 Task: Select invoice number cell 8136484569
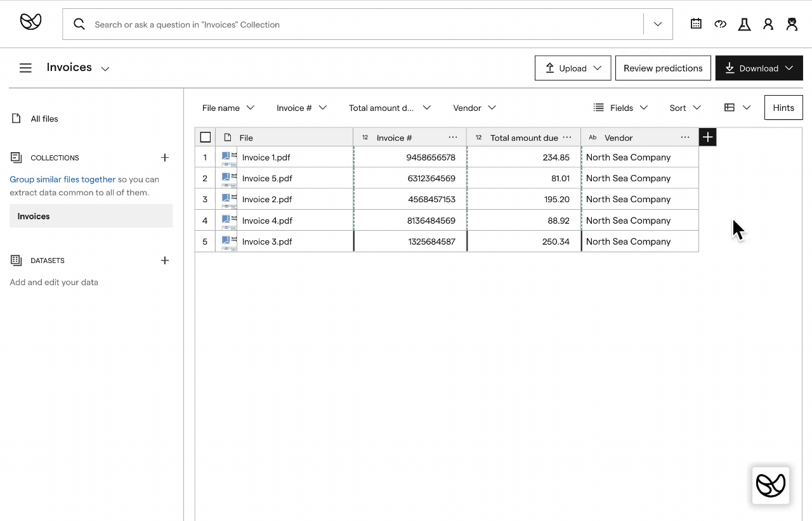pos(410,221)
